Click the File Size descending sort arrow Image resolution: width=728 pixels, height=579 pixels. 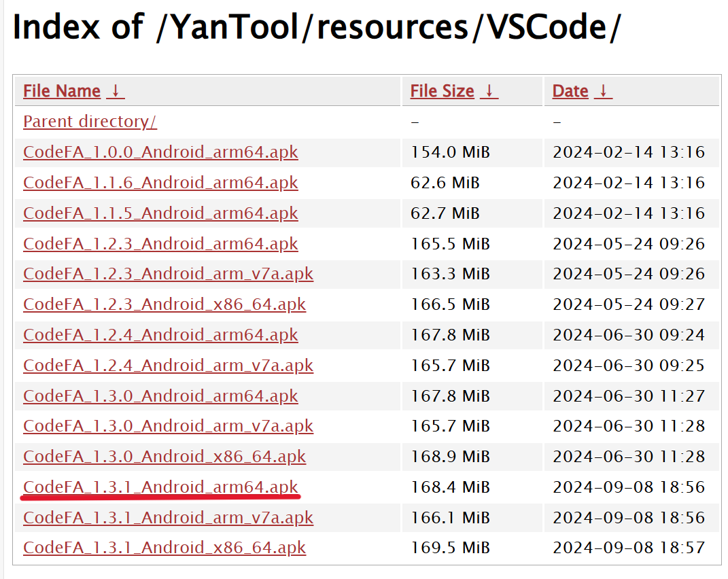click(x=489, y=91)
